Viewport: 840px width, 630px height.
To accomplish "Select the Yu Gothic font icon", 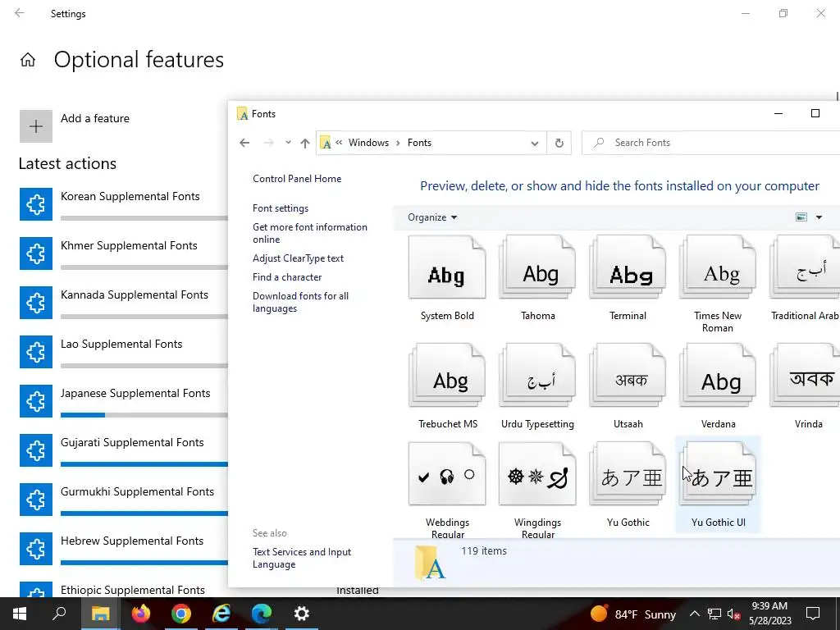I will point(628,474).
